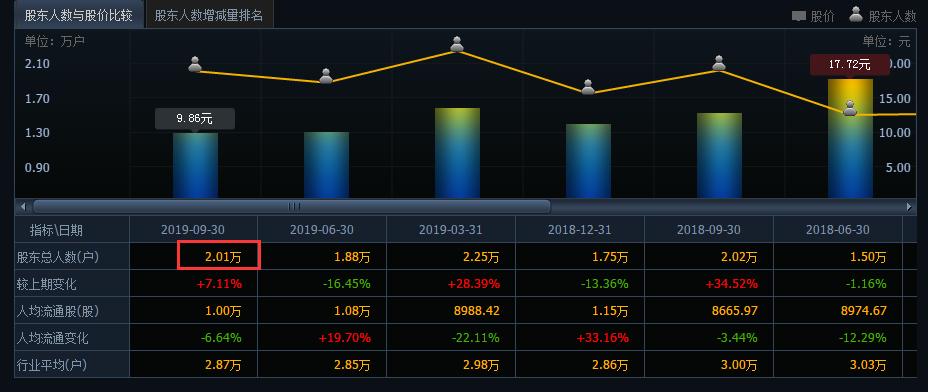Click the +33.16% circulation change value
928x392 pixels.
click(x=602, y=339)
